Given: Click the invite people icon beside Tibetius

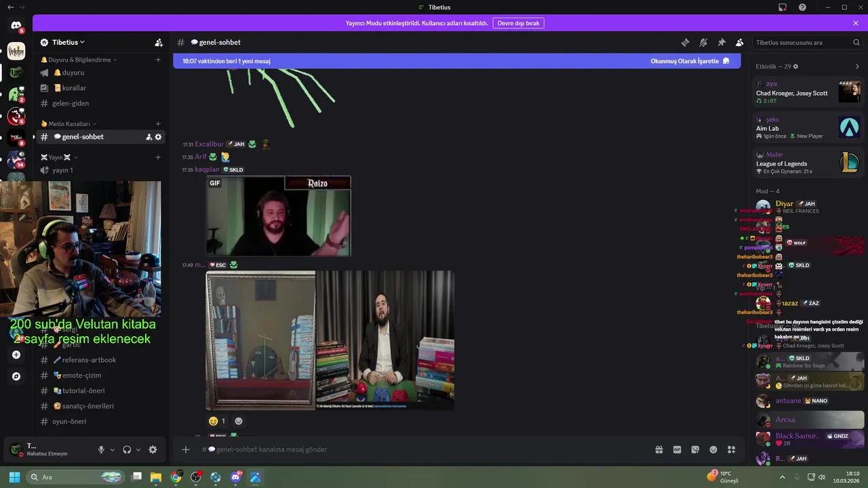Looking at the screenshot, I should click(159, 42).
